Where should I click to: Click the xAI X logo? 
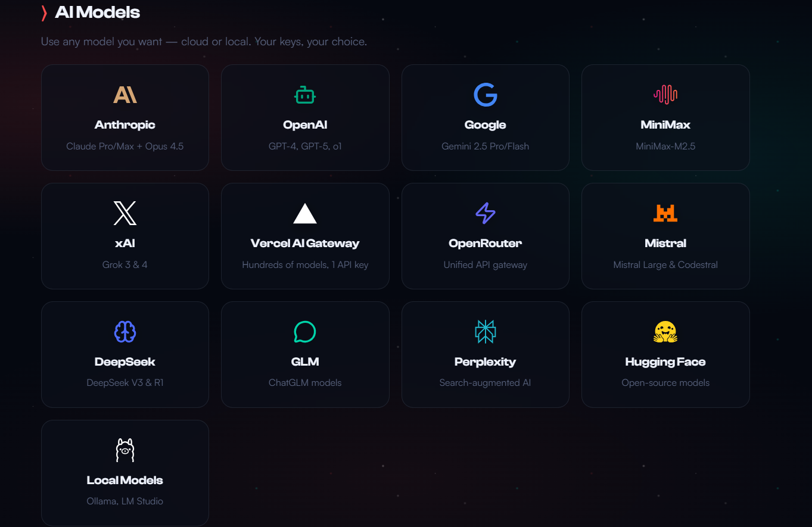coord(125,213)
